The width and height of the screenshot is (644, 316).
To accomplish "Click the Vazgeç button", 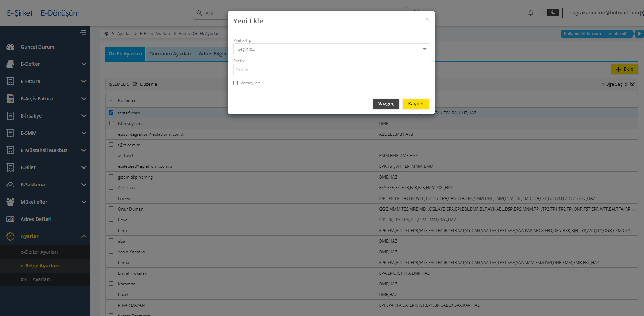I will [386, 104].
